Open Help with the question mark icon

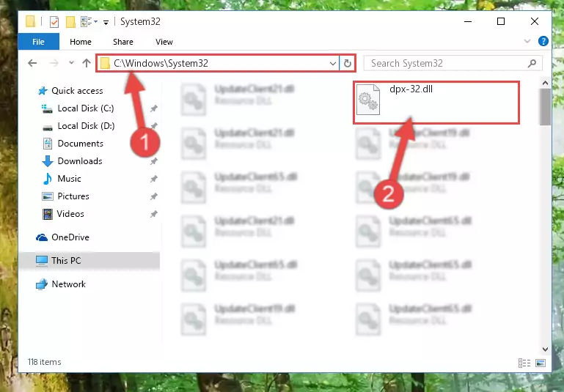click(x=543, y=41)
